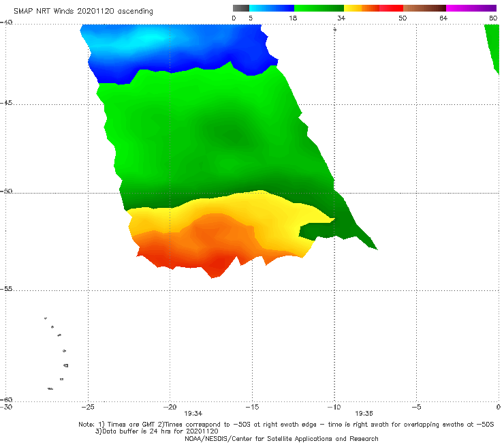Click the color bar label '18'
504x443 pixels.
293,18
